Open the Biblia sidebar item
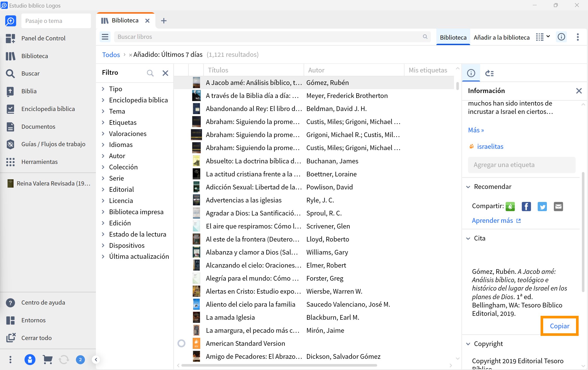Image resolution: width=588 pixels, height=370 pixels. pos(21,91)
